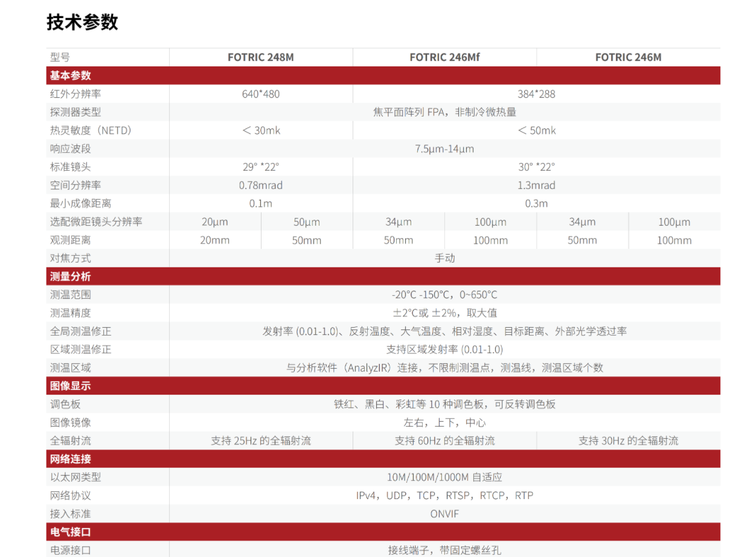756x557 pixels.
Task: Click the 基本参数 red section header
Action: click(383, 75)
